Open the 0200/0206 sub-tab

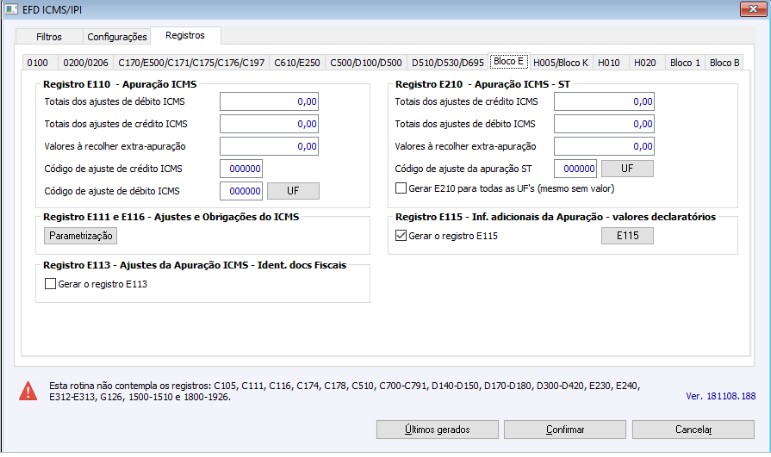tap(86, 62)
